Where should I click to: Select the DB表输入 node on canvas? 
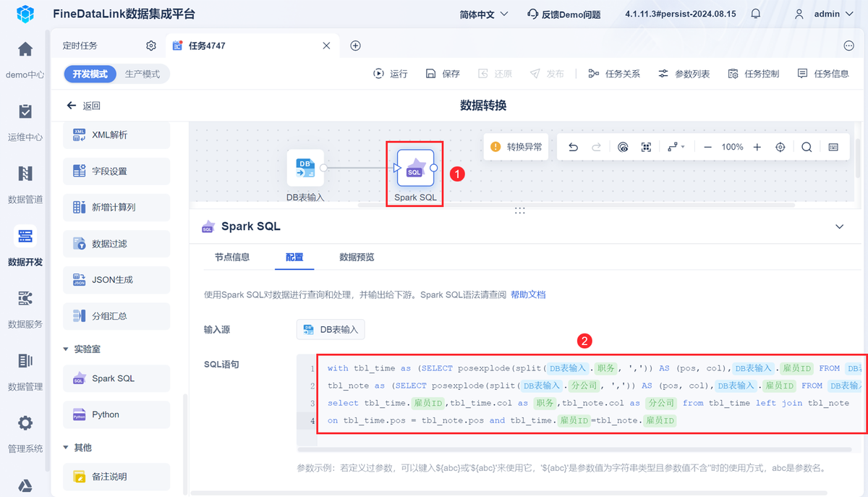click(305, 168)
